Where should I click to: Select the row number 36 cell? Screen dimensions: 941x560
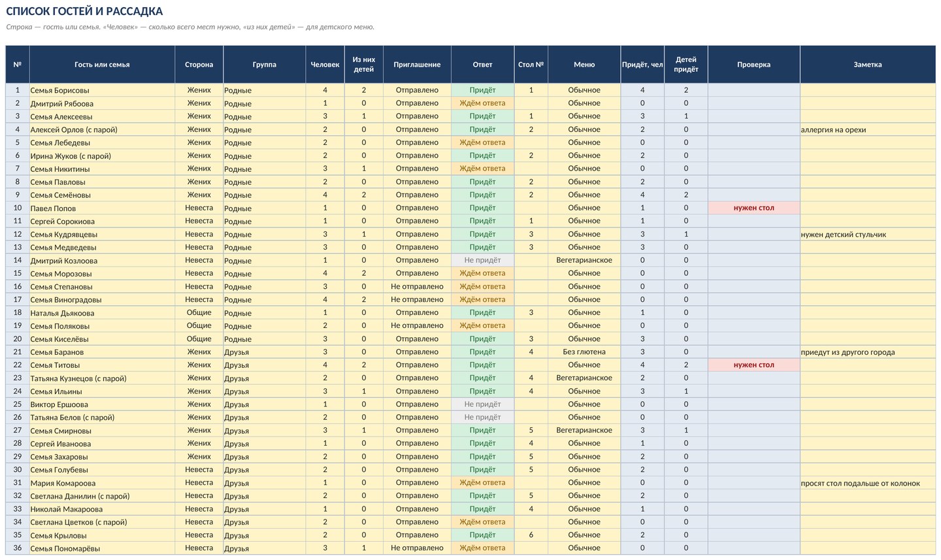[18, 548]
